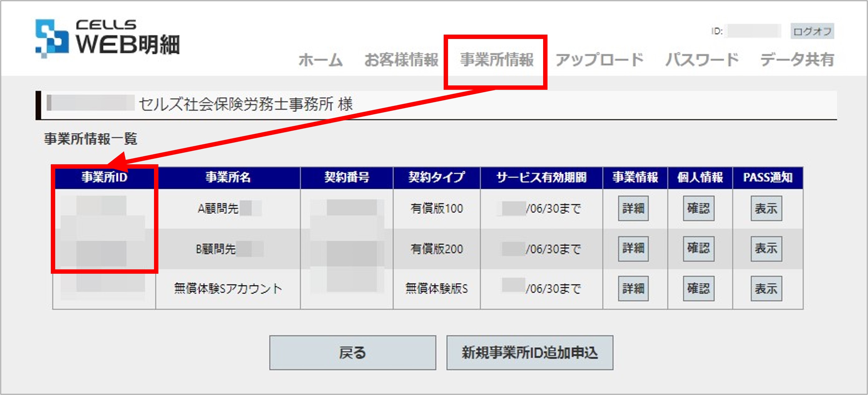Click the 個人情報 column header
The image size is (868, 395).
point(700,177)
